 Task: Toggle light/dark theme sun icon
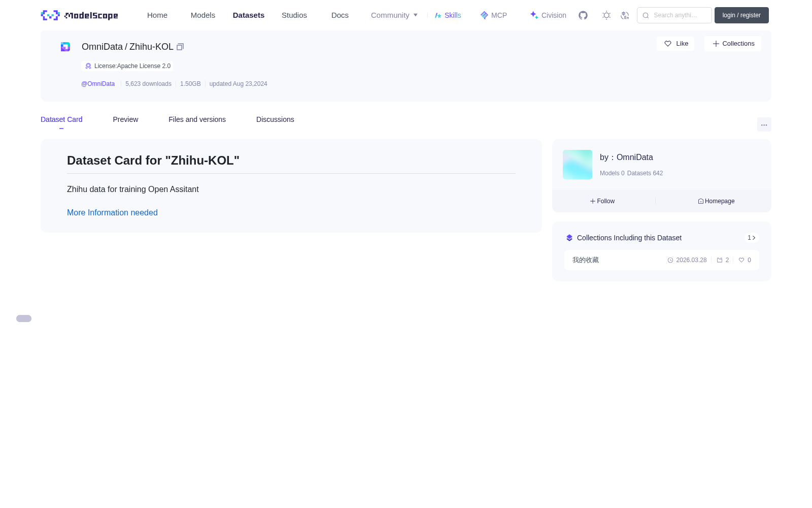coord(606,15)
